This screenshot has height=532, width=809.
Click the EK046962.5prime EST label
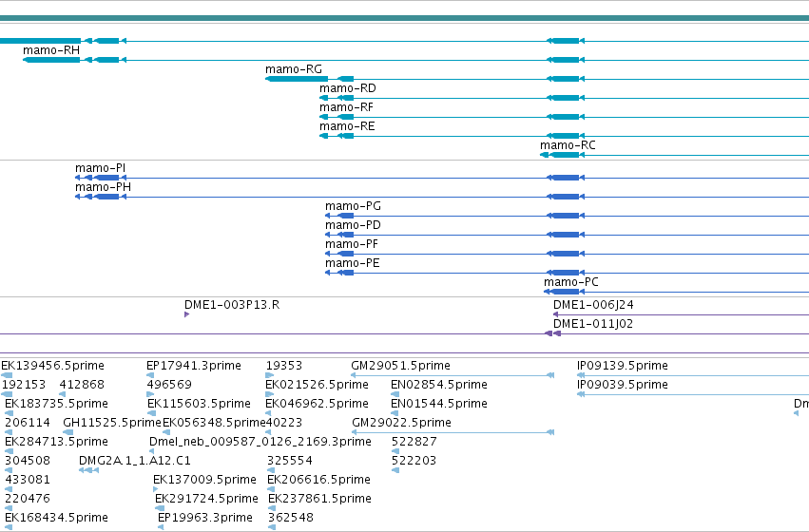click(x=317, y=404)
